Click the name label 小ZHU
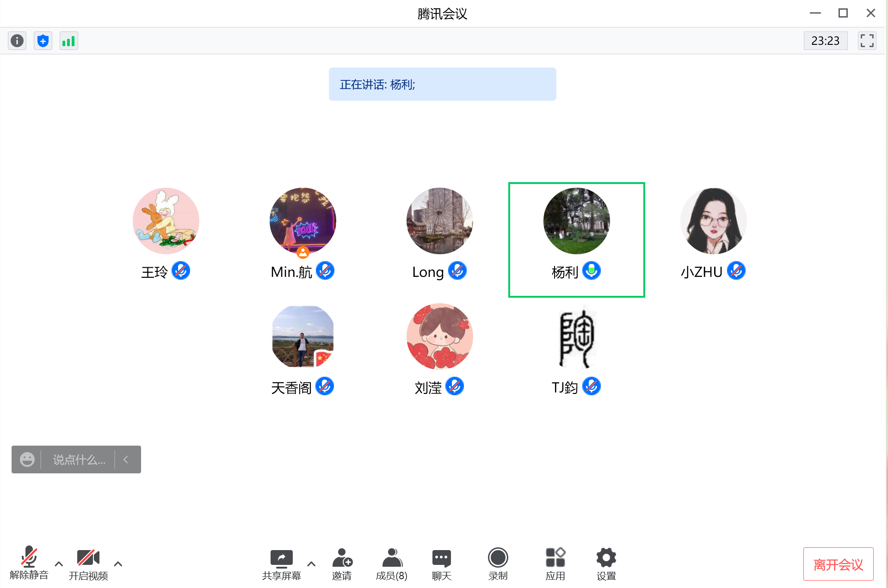This screenshot has height=588, width=888. point(702,272)
